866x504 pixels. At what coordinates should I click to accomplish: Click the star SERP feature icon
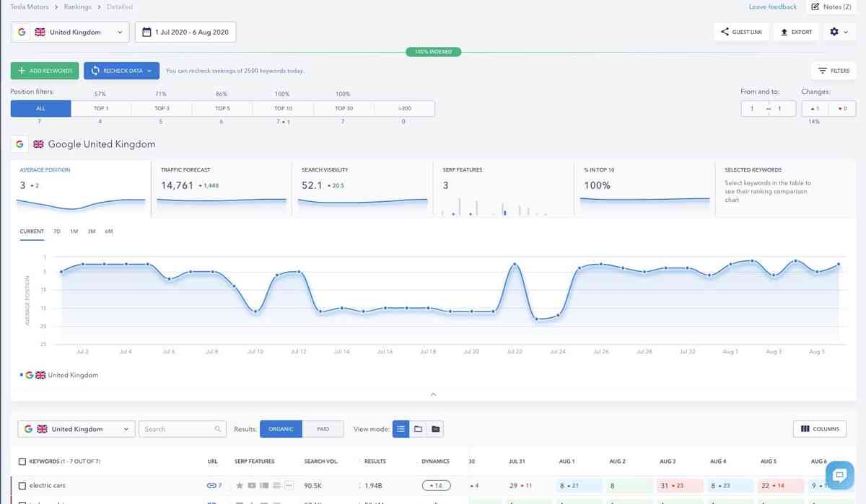pyautogui.click(x=240, y=486)
